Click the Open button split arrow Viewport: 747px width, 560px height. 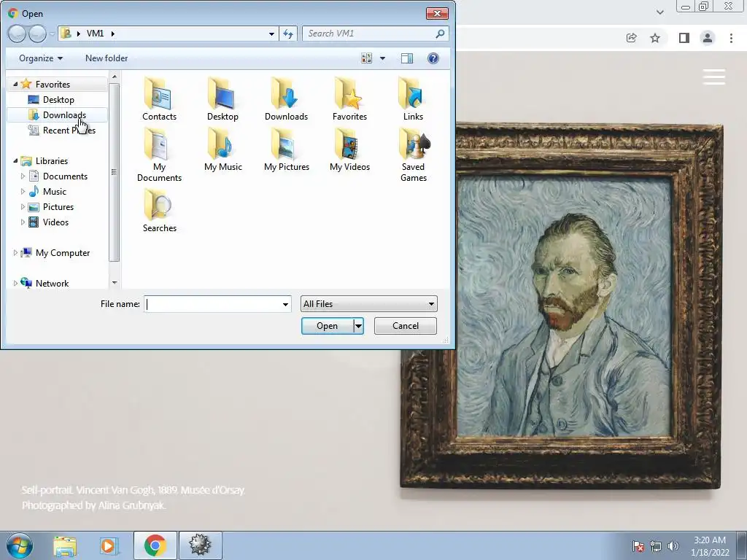tap(359, 326)
